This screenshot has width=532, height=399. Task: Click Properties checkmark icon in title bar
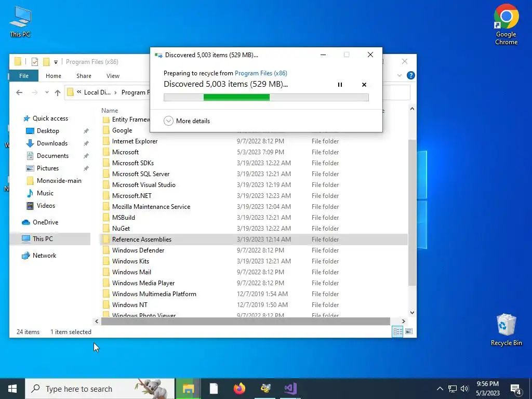click(35, 62)
